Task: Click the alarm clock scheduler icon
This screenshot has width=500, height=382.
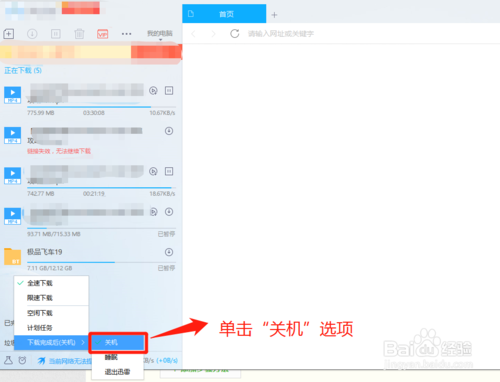Action: tap(22, 360)
